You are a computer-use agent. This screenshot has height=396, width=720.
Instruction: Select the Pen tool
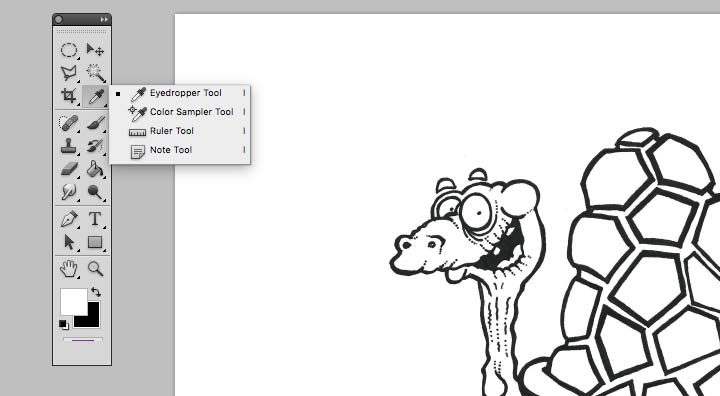(69, 219)
